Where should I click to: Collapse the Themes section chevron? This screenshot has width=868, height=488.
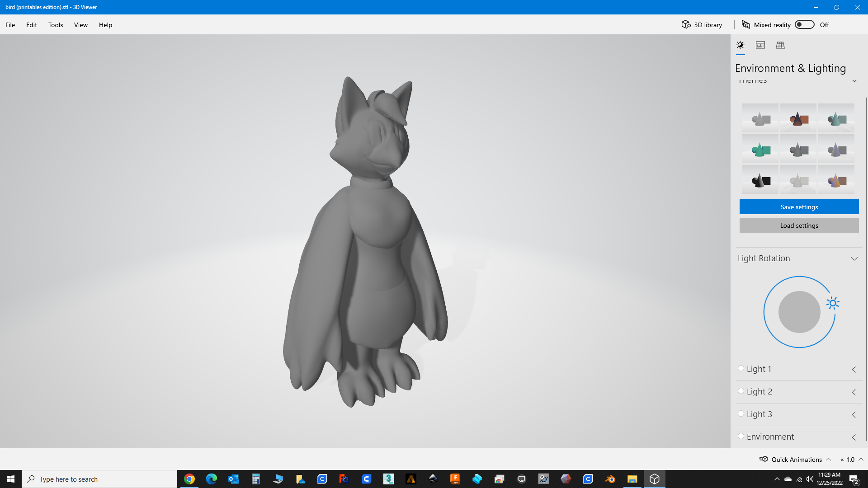tap(854, 81)
